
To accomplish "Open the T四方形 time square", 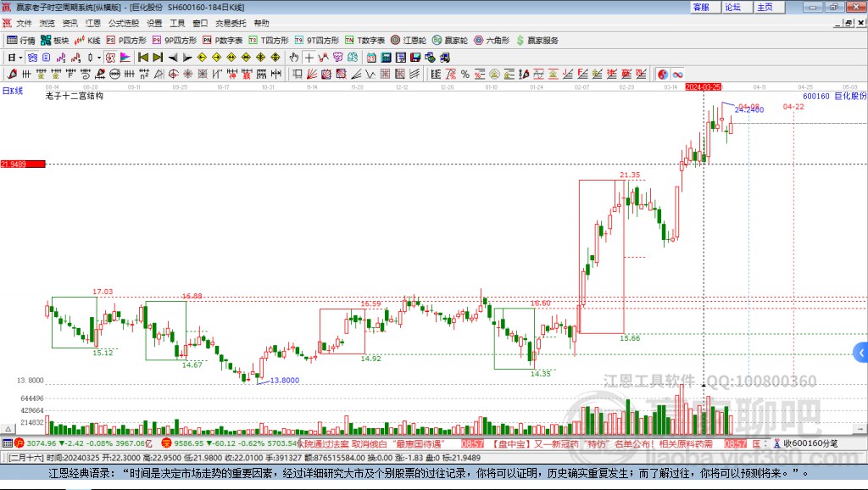I will click(x=269, y=41).
